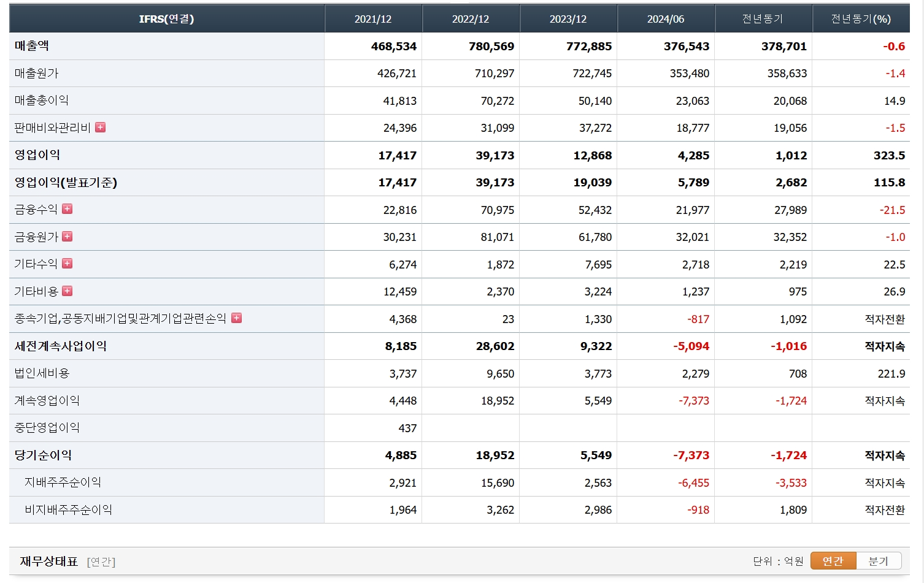Select the 지배주주순이익 row label
The width and height of the screenshot is (924, 583).
[x=63, y=482]
